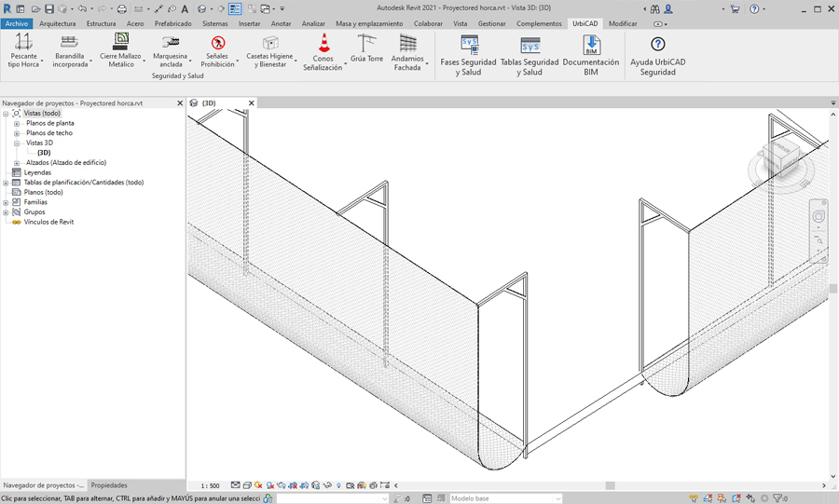Image resolution: width=839 pixels, height=504 pixels.
Task: Collapse the Vistas 3D tree node
Action: tap(17, 143)
